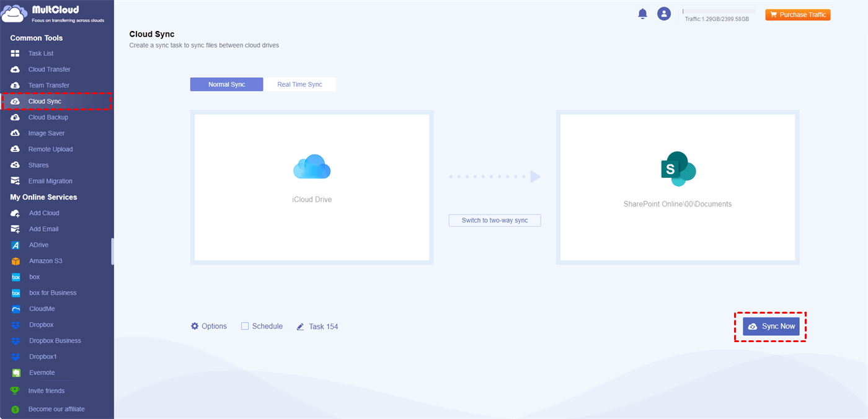Screen dimensions: 868x419
Task: Click the Cloud Backup sidebar icon
Action: pyautogui.click(x=15, y=117)
